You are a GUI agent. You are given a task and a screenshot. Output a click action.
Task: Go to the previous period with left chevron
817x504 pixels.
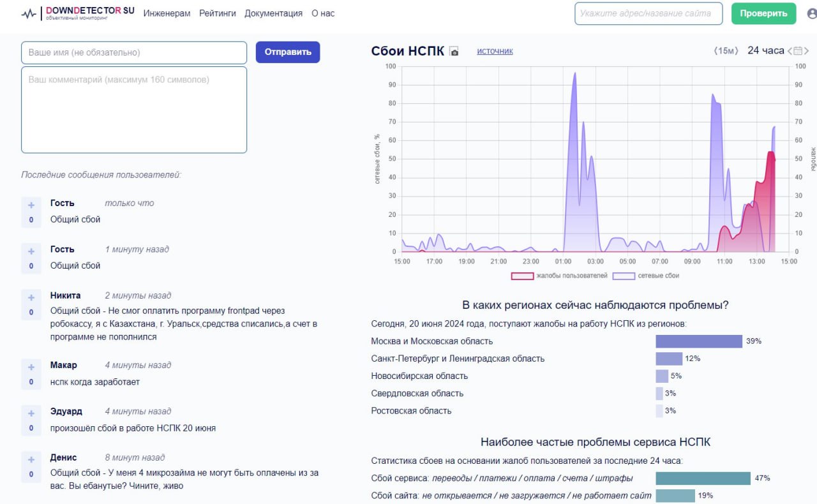[790, 51]
